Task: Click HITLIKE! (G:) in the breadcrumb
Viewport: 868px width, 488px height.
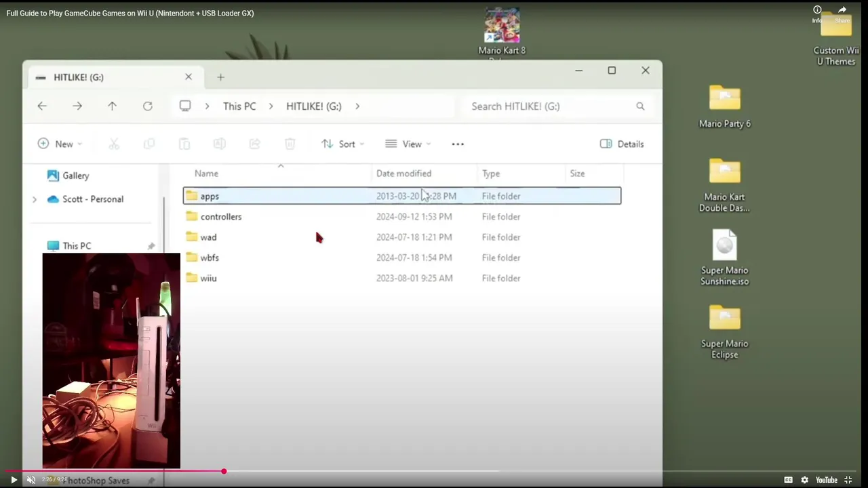Action: pos(314,106)
